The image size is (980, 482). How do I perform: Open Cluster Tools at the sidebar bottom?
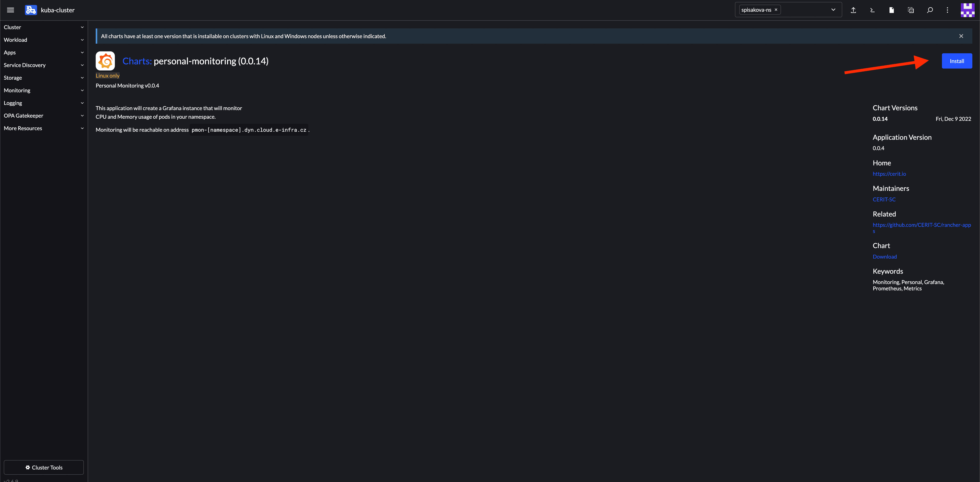point(43,467)
